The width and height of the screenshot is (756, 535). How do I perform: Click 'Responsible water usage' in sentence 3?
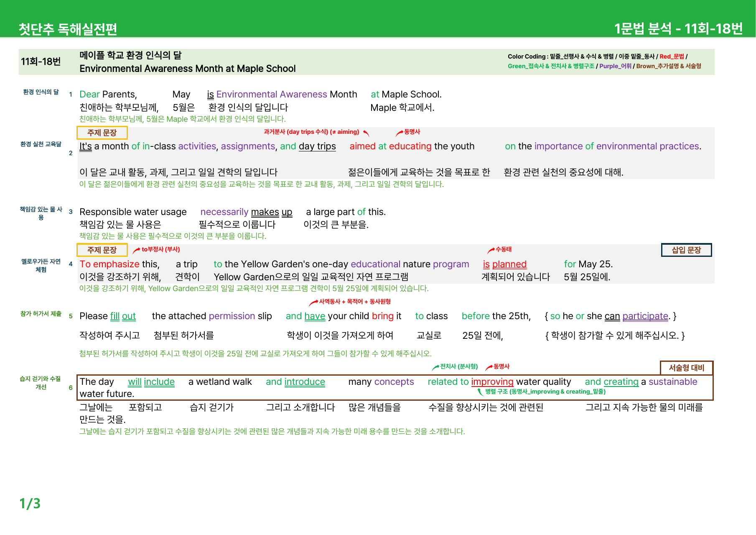coord(133,212)
